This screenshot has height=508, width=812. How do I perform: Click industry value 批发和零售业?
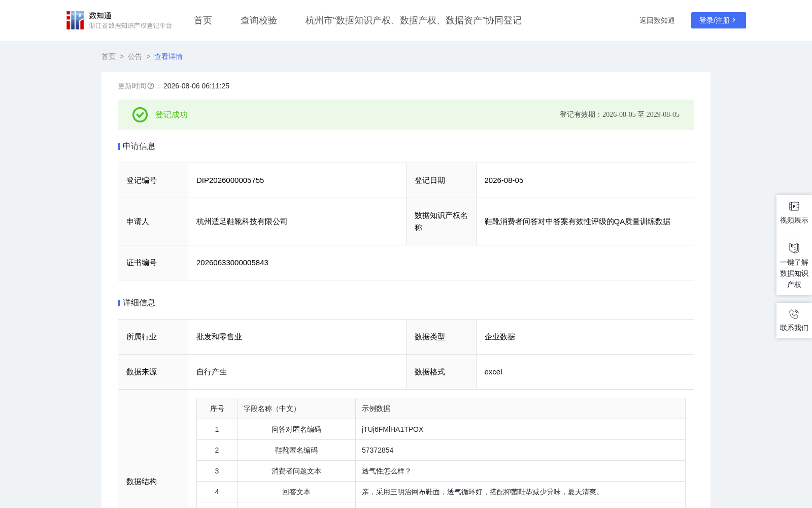(219, 337)
